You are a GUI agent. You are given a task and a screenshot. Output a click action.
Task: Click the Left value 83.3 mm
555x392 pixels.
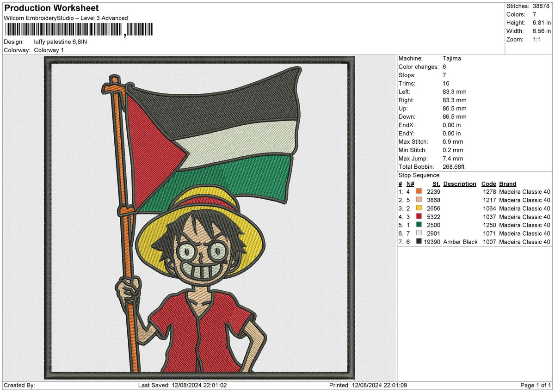pyautogui.click(x=455, y=92)
